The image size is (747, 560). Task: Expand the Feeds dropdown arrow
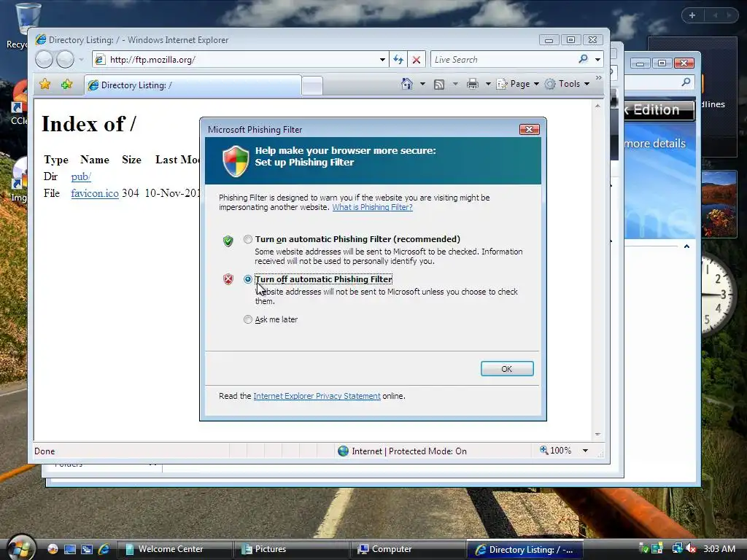tap(455, 84)
